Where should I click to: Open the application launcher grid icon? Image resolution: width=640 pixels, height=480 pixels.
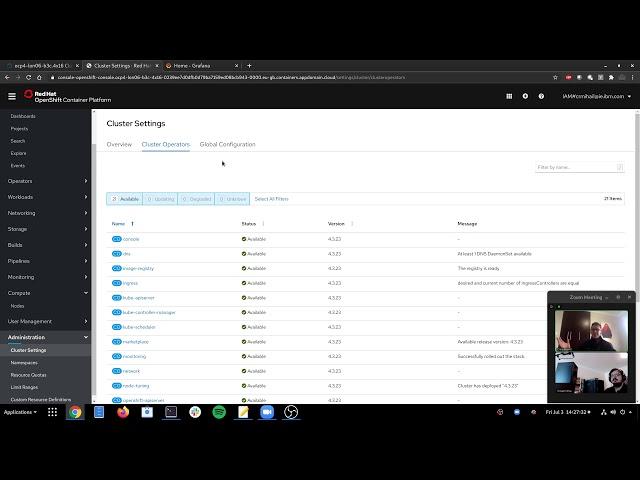point(509,96)
